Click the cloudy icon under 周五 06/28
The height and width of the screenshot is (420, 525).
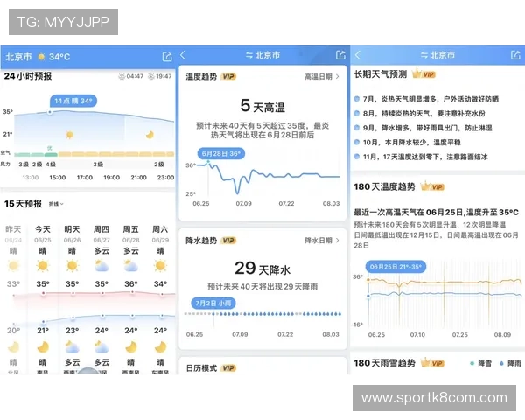coord(131,266)
